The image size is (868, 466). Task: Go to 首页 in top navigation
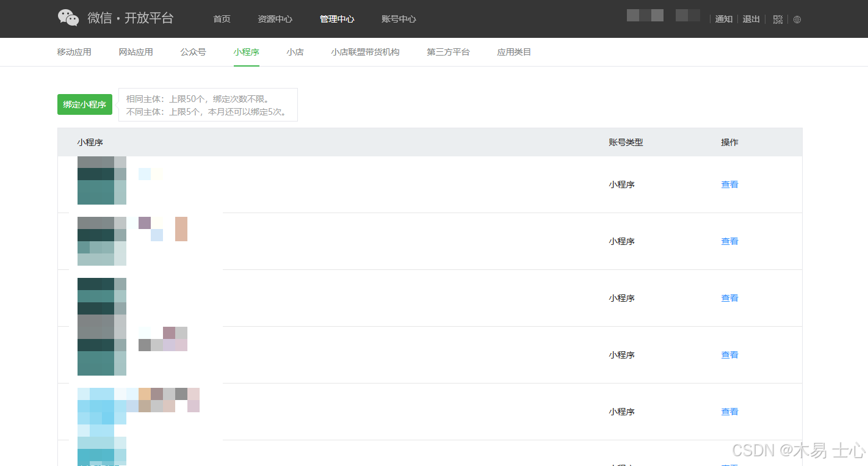click(222, 19)
